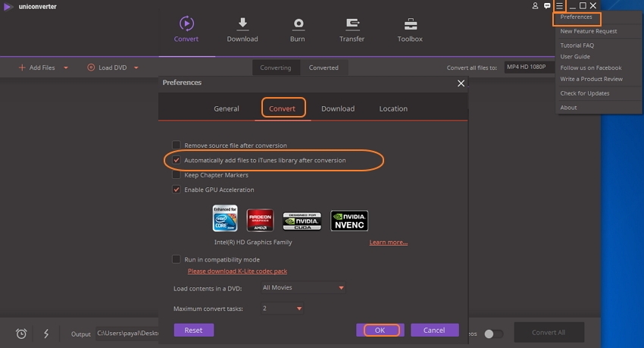
Task: Click the Reset button
Action: 193,331
